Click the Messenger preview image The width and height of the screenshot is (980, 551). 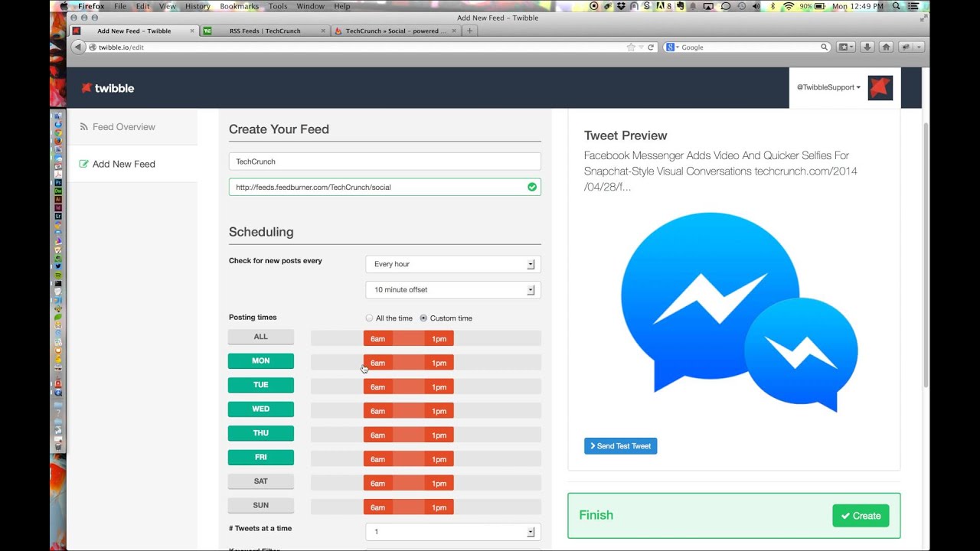pyautogui.click(x=739, y=312)
